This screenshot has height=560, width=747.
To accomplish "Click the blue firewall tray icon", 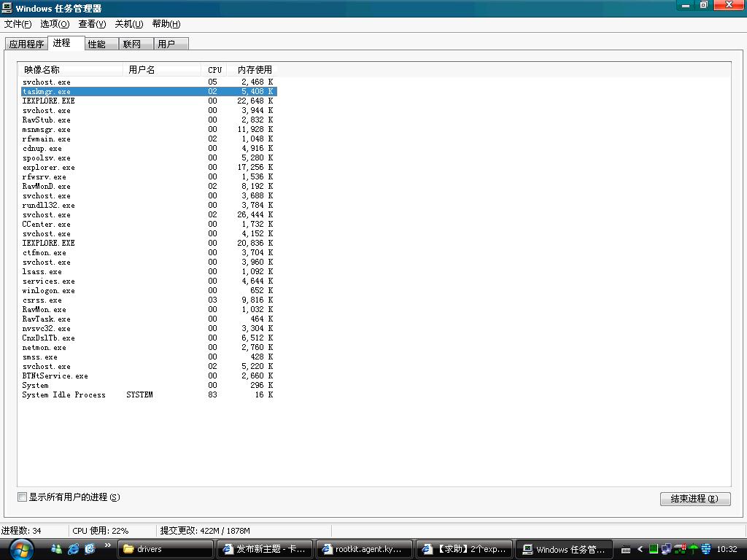I will pyautogui.click(x=706, y=549).
